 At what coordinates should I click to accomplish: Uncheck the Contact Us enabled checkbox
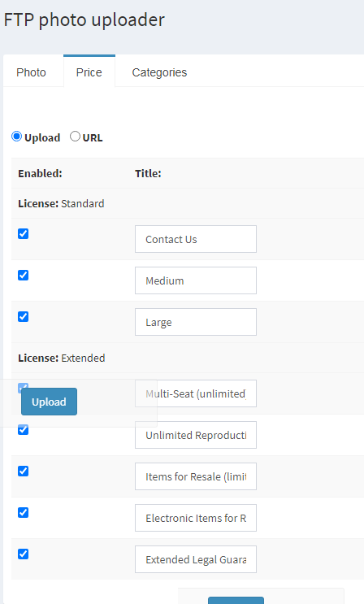pyautogui.click(x=23, y=234)
